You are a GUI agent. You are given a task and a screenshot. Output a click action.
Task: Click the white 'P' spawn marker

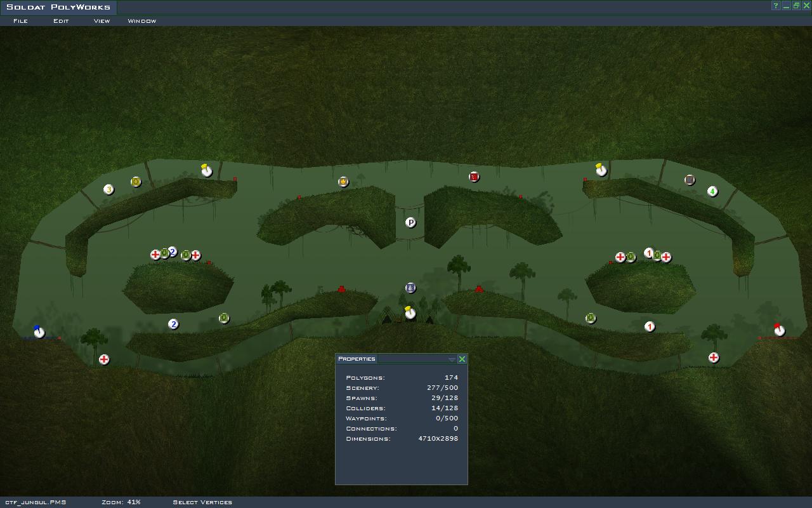coord(410,222)
